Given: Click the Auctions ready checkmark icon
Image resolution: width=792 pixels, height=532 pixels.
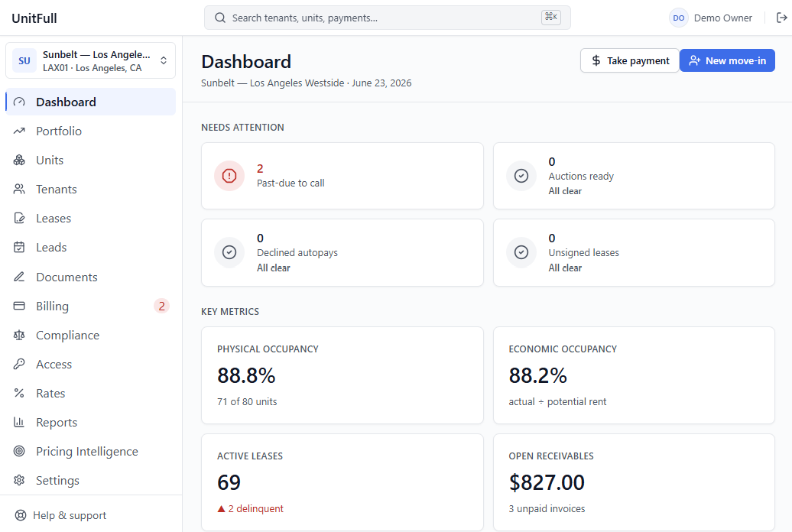Looking at the screenshot, I should click(x=521, y=176).
